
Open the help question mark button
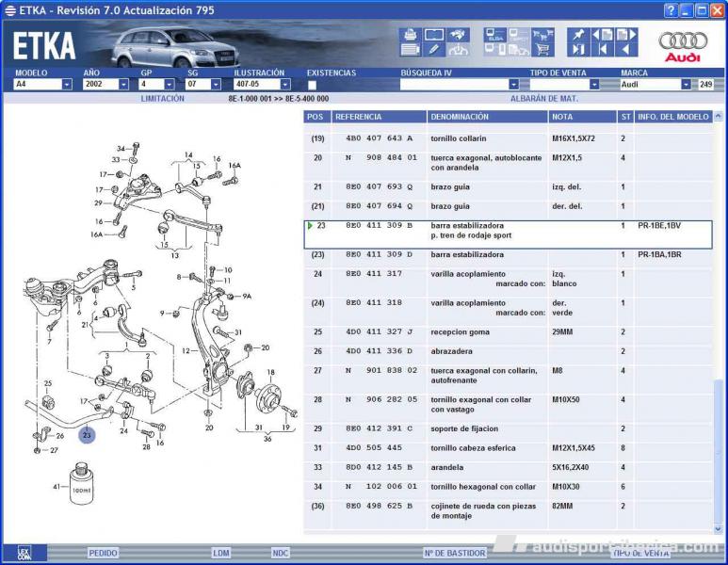671,10
